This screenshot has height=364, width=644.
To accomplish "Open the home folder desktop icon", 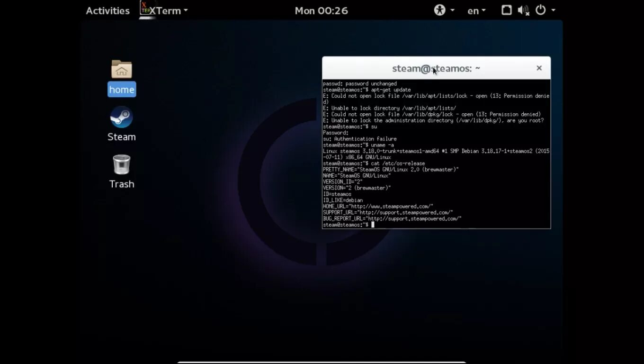I will [x=122, y=69].
